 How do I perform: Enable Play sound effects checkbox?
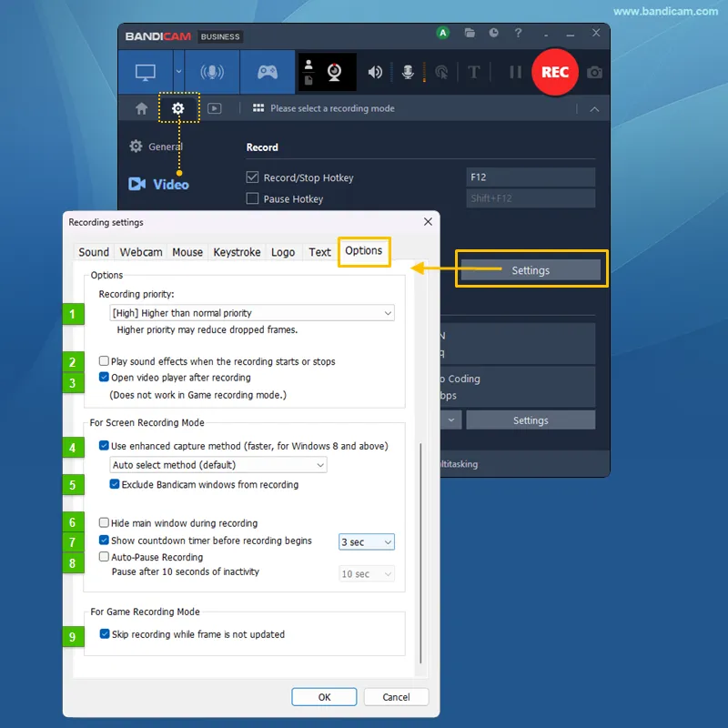pyautogui.click(x=104, y=360)
